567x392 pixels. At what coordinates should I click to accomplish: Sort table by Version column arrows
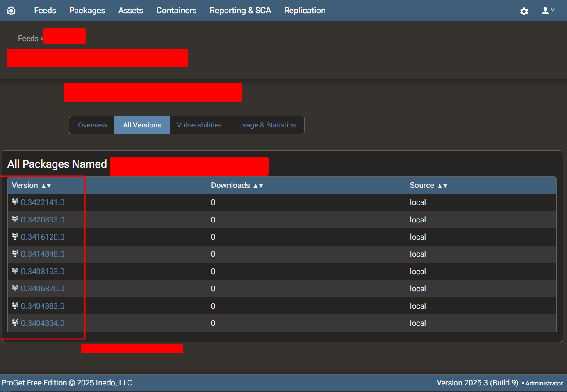[46, 186]
